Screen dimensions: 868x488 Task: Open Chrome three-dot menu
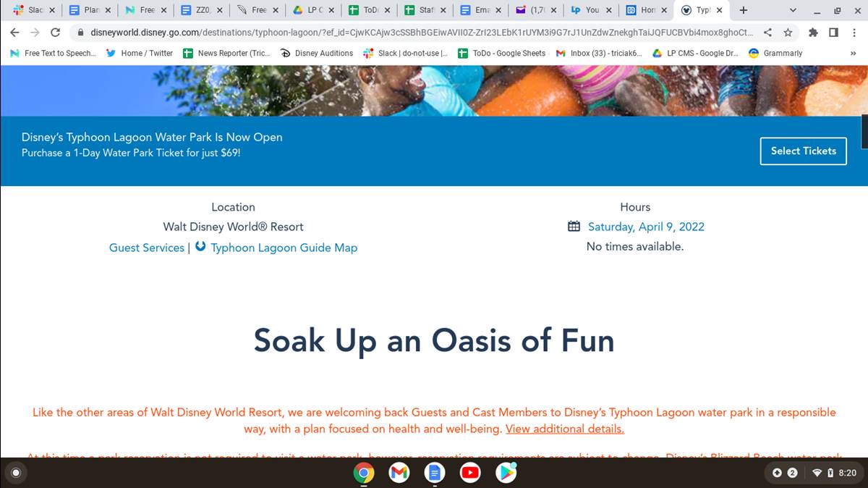854,33
